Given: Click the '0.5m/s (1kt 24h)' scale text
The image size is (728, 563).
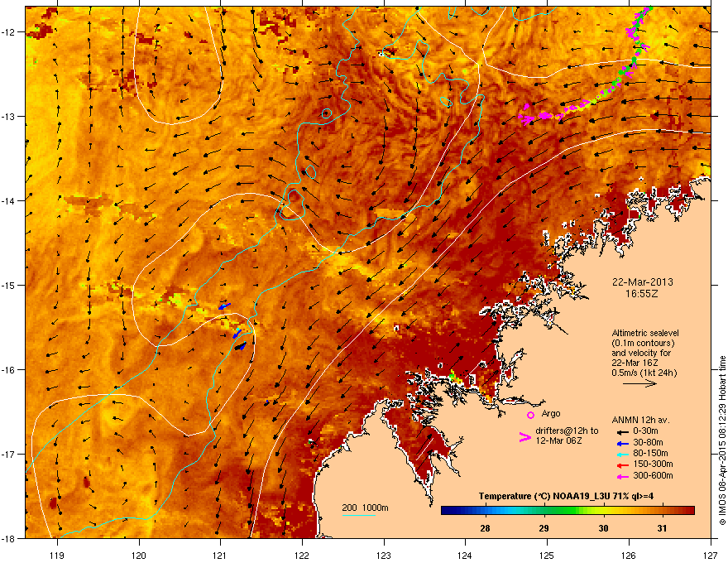Looking at the screenshot, I should (644, 373).
